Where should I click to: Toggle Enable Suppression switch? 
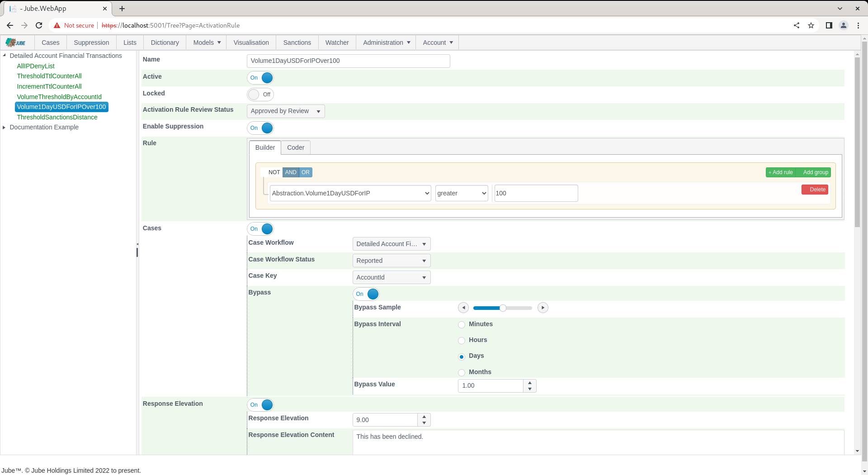260,128
